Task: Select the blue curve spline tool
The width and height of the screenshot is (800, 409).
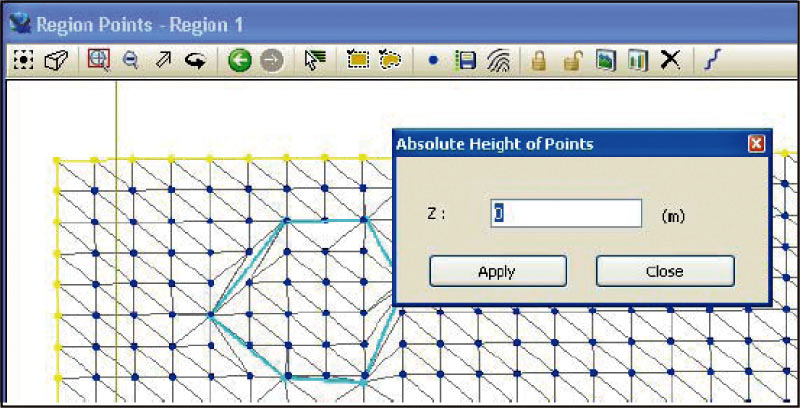Action: (x=711, y=61)
